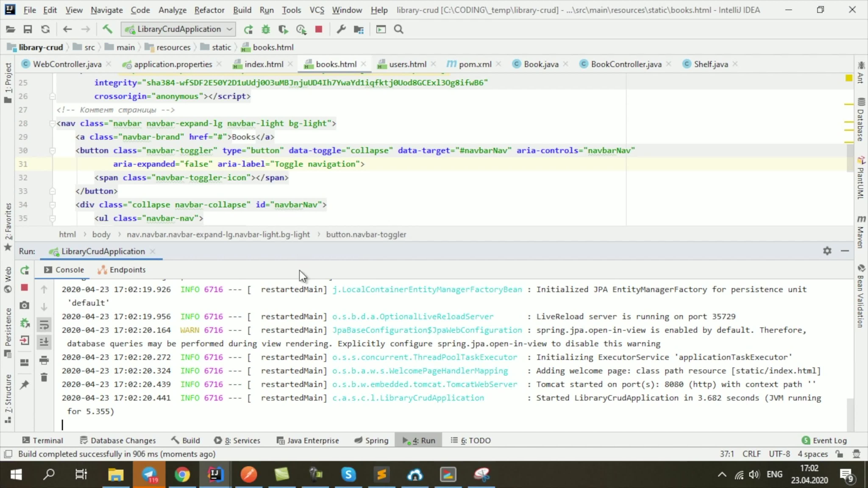Switch to BookController.java editor tab
Image resolution: width=868 pixels, height=488 pixels.
click(626, 64)
